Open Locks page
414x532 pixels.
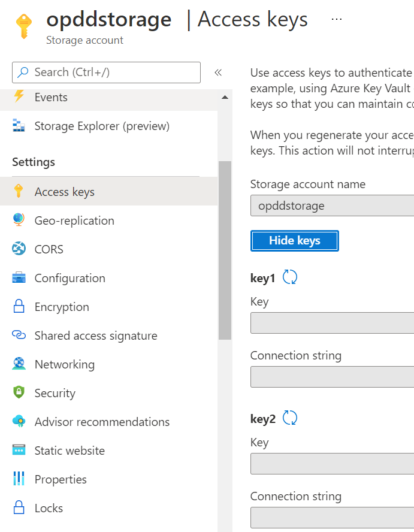108,508
